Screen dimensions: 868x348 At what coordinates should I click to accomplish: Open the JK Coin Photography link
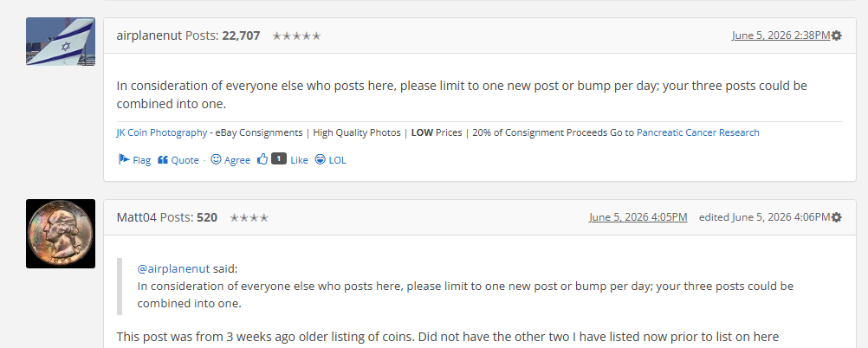pyautogui.click(x=162, y=132)
